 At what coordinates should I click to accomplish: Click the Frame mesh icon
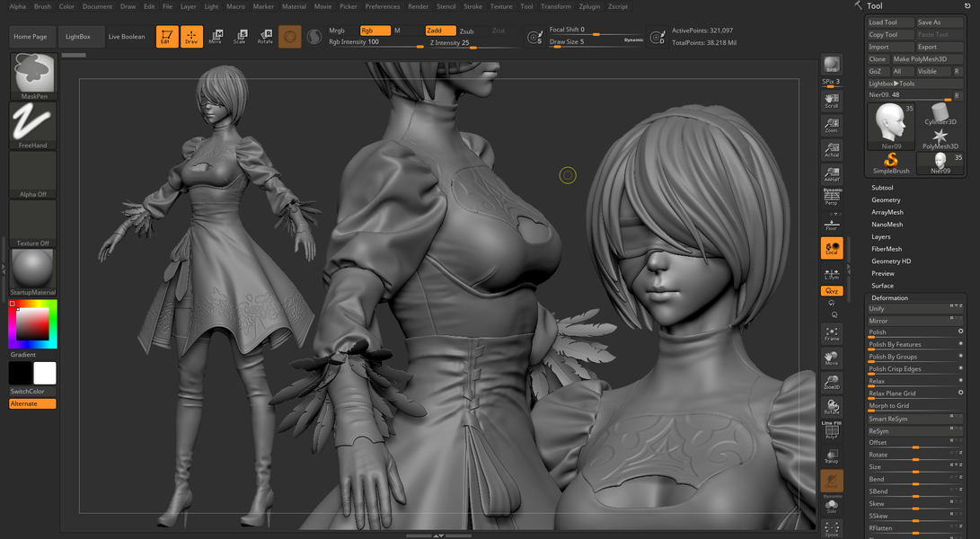click(831, 334)
